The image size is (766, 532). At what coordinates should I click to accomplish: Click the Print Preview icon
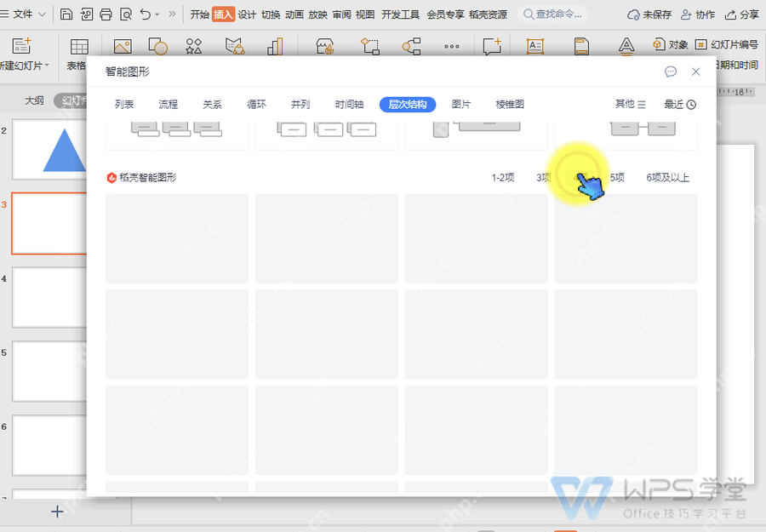click(126, 14)
